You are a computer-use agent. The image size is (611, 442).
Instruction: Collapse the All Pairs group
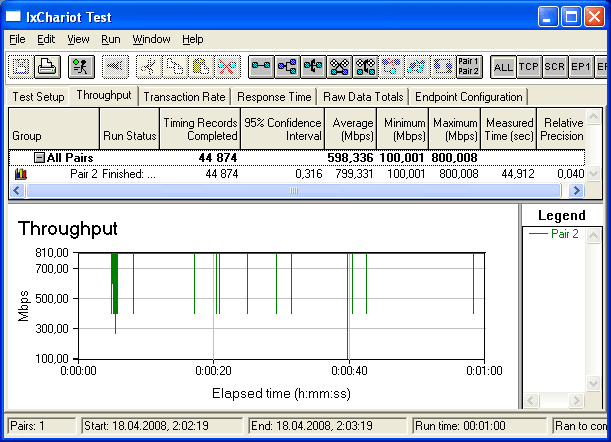click(x=39, y=158)
